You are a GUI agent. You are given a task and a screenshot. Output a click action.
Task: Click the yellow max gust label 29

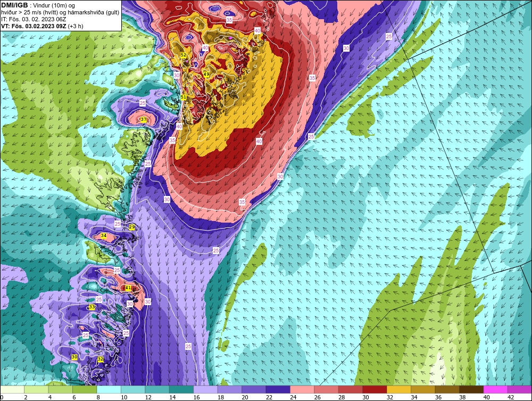coord(132,227)
